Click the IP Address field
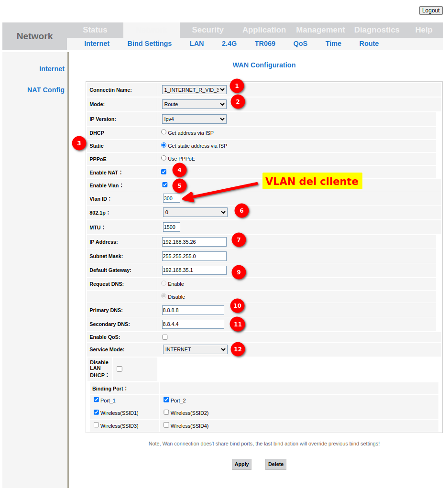Image resolution: width=448 pixels, height=488 pixels. pos(194,242)
